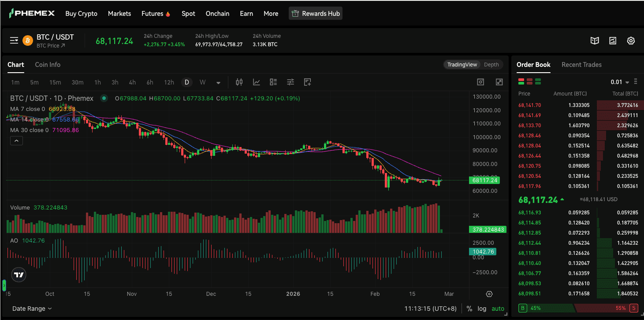
Task: Open the Coin Info tab
Action: 48,65
